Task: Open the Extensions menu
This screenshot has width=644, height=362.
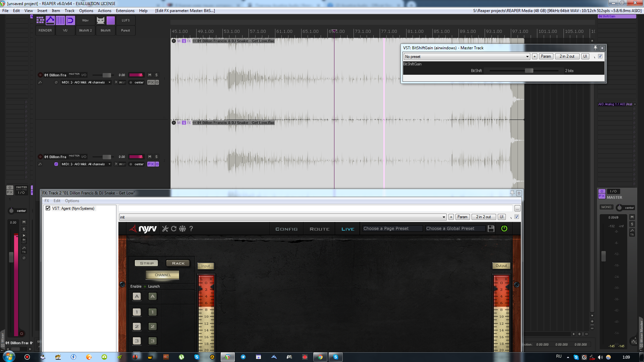Action: [125, 11]
